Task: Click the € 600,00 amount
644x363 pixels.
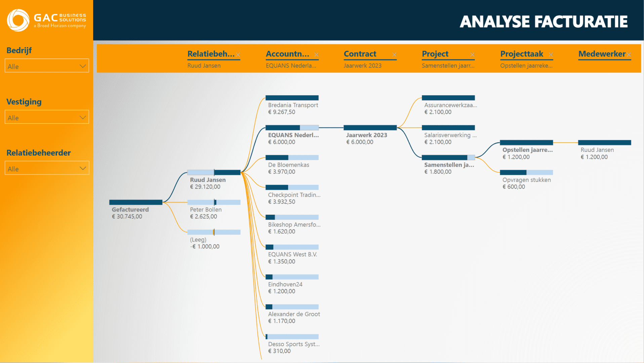Action: 514,187
